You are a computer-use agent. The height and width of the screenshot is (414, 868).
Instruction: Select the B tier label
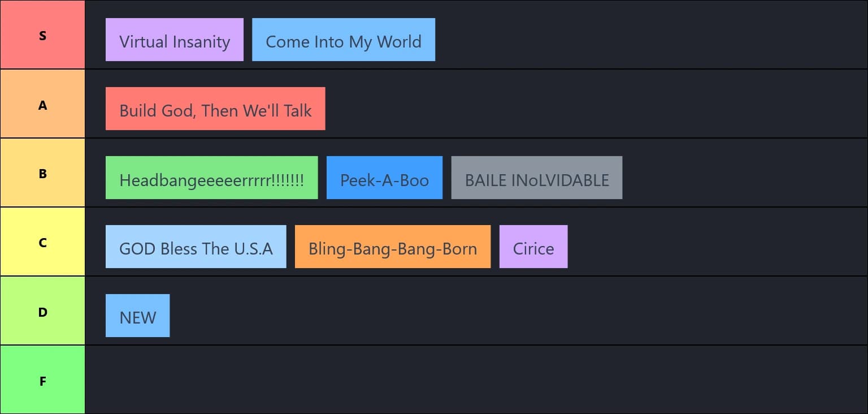tap(42, 173)
